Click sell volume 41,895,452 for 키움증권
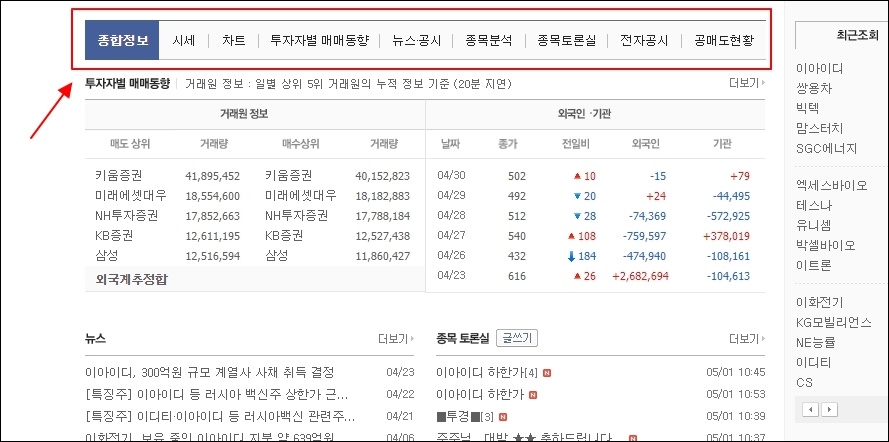 click(x=213, y=176)
